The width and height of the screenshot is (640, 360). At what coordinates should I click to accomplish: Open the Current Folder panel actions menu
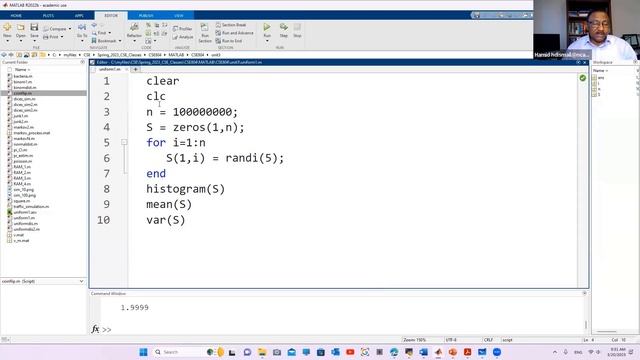82,62
